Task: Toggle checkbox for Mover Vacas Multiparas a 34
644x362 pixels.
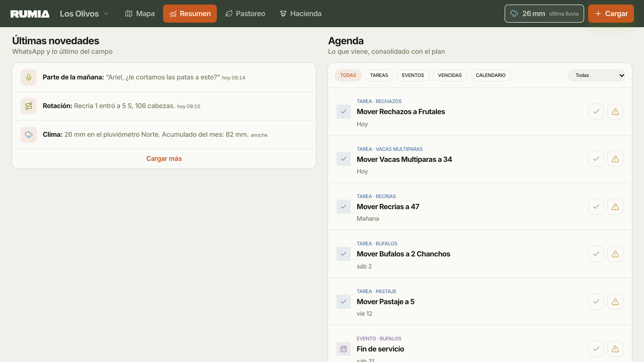Action: tap(344, 159)
